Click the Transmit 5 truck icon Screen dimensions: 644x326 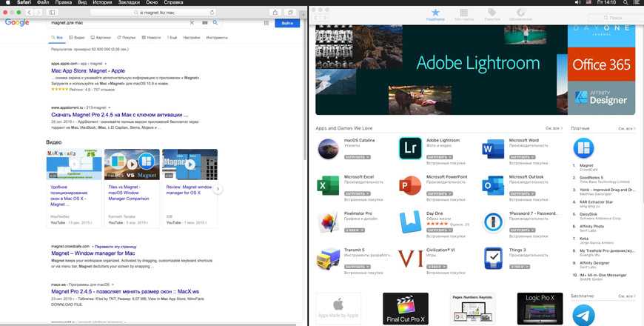point(327,259)
